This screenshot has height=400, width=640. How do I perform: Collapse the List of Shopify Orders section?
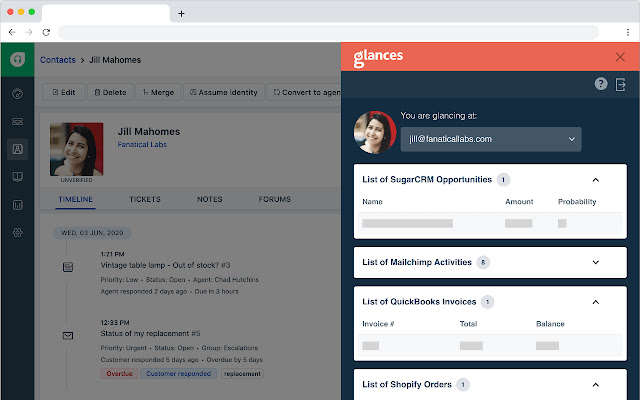596,384
